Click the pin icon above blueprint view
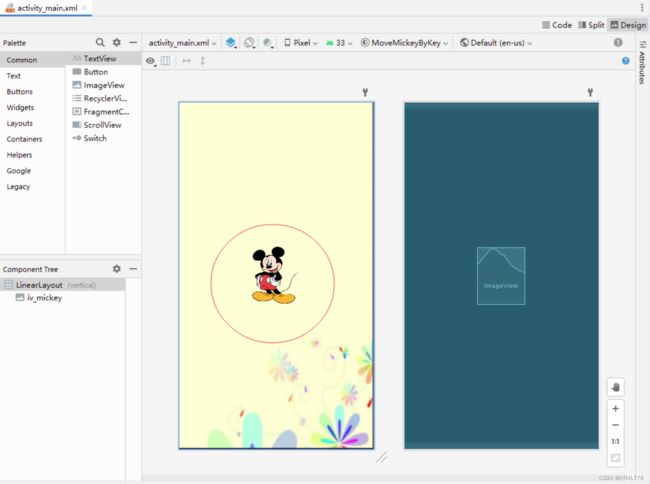 coord(590,92)
